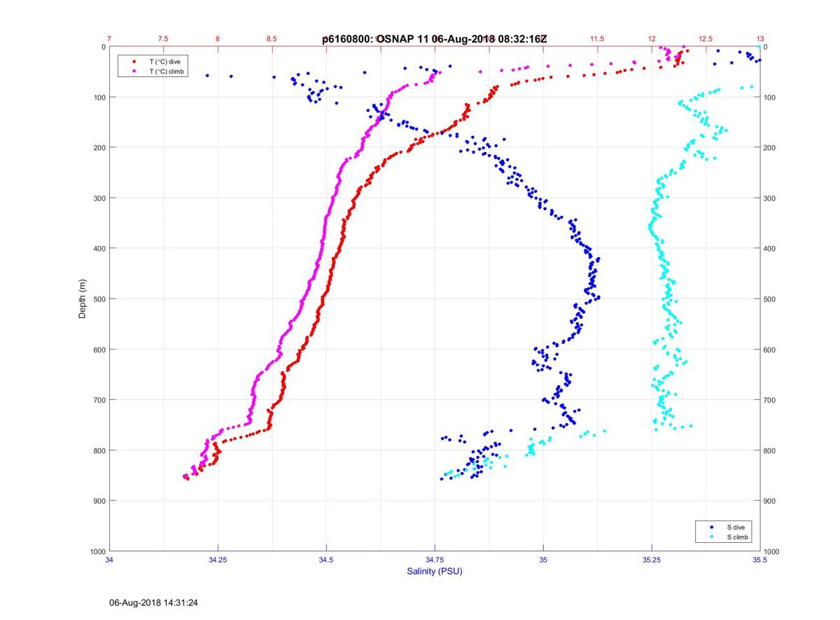Select the 'T (°C) climb' legend label
840x620 pixels.
pyautogui.click(x=167, y=71)
